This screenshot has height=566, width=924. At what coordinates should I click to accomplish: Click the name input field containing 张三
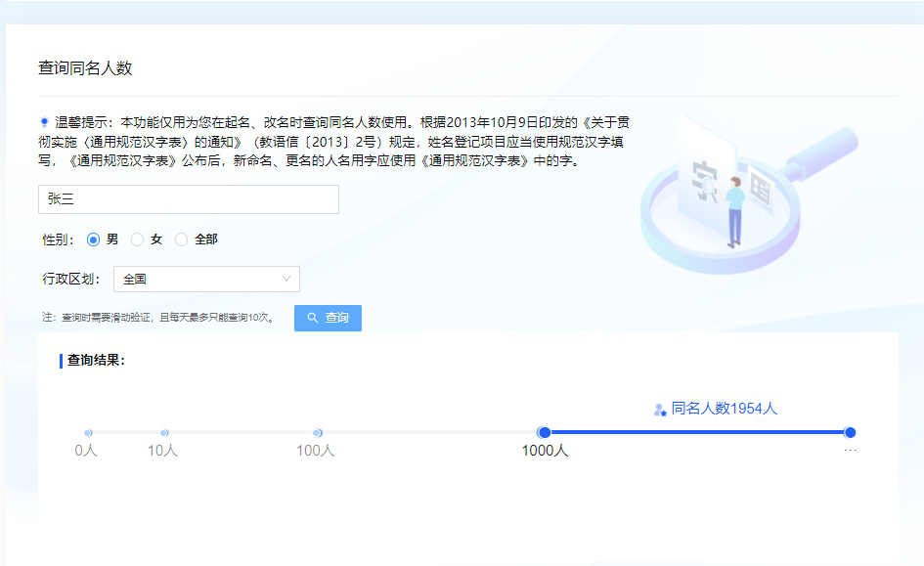pyautogui.click(x=188, y=199)
